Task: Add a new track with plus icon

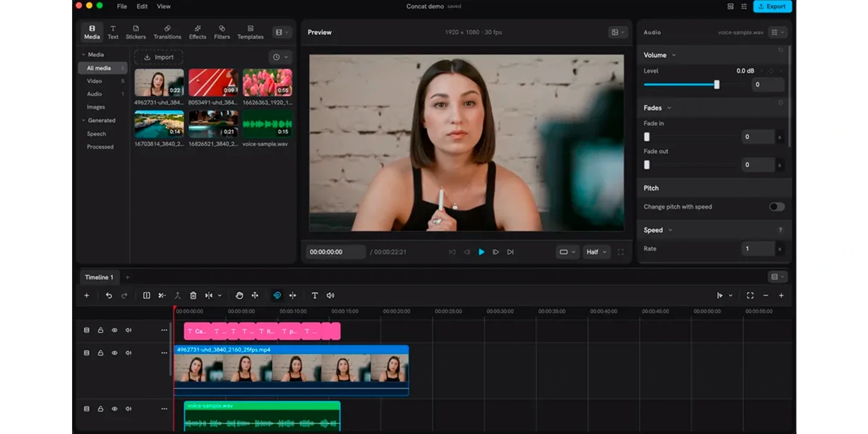Action: tap(87, 296)
